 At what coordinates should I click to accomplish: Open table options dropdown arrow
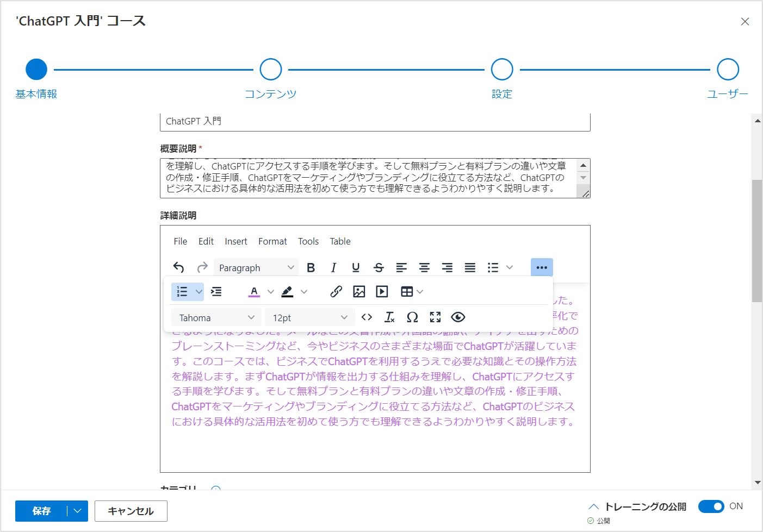[x=420, y=292]
